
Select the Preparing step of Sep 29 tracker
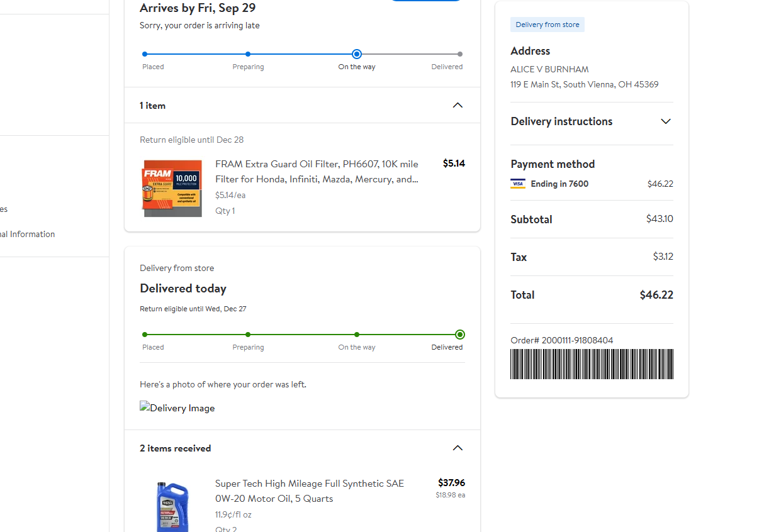[248, 54]
